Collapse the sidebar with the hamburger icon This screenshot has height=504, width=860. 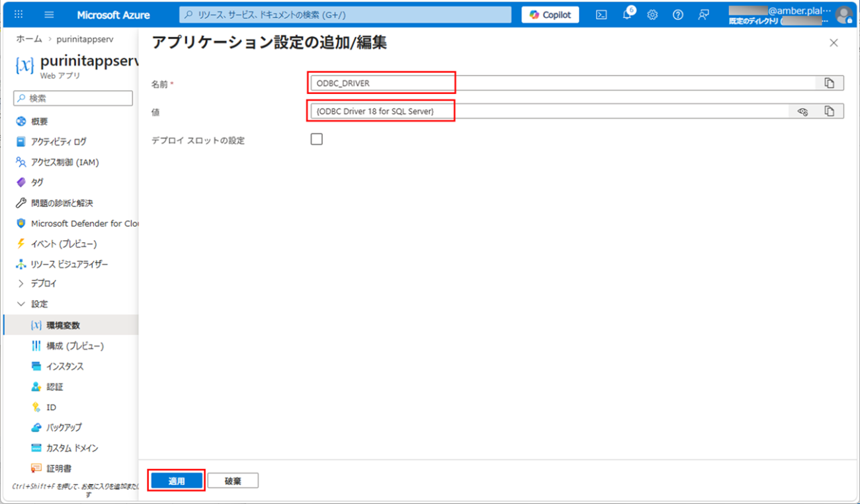[48, 14]
